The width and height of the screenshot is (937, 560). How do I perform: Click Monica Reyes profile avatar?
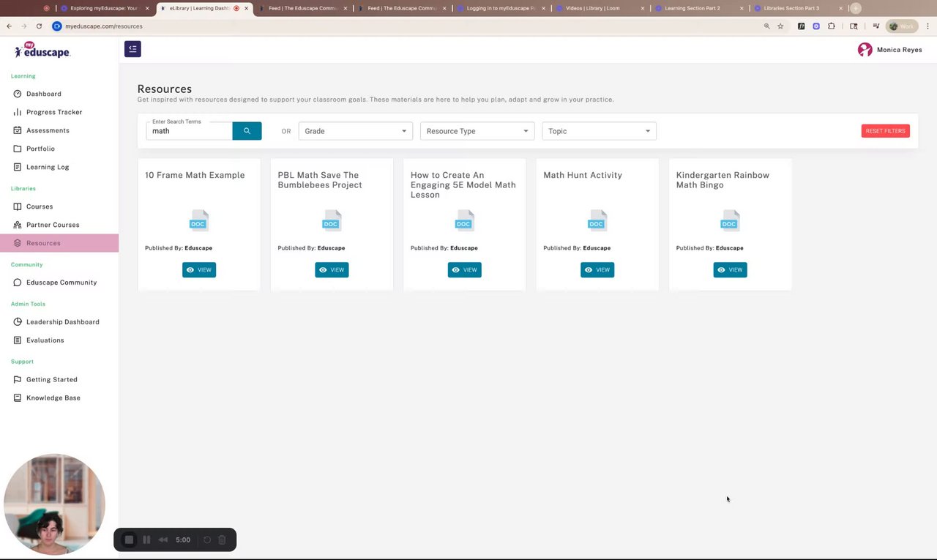point(865,50)
